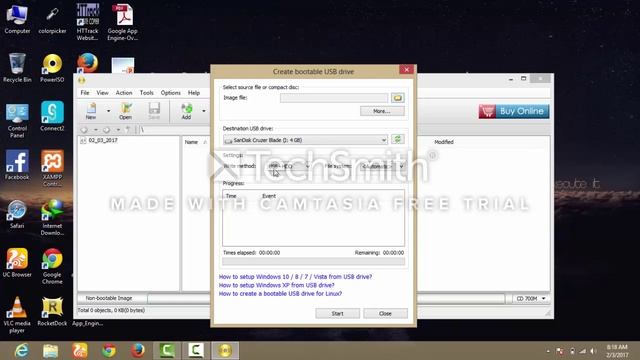640x360 pixels.
Task: Select the XAMPP Control desktop shortcut
Action: pos(52,168)
